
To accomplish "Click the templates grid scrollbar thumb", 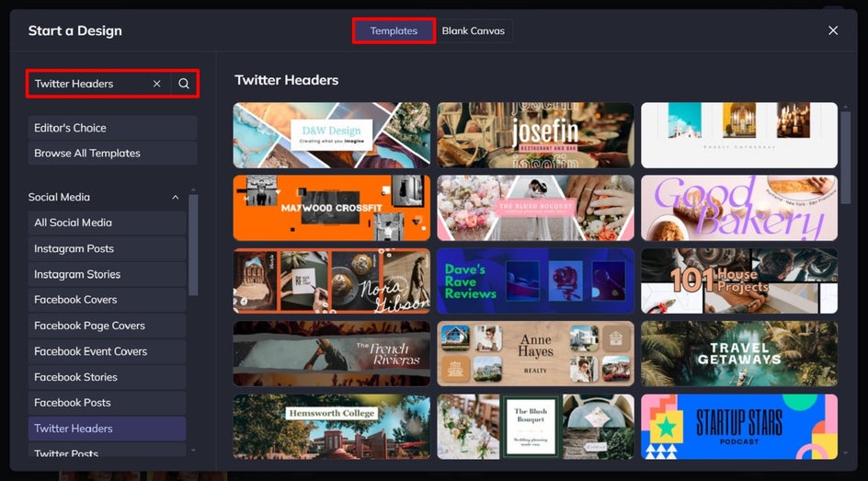I will 845,158.
